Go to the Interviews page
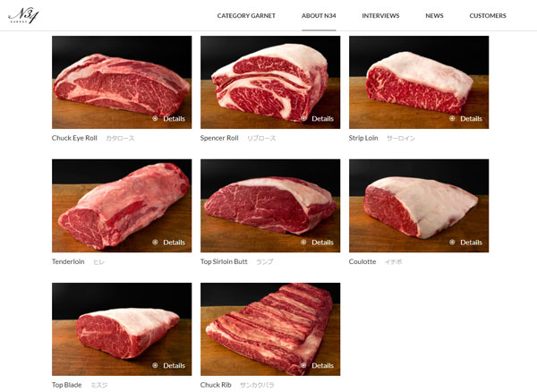 [x=381, y=16]
